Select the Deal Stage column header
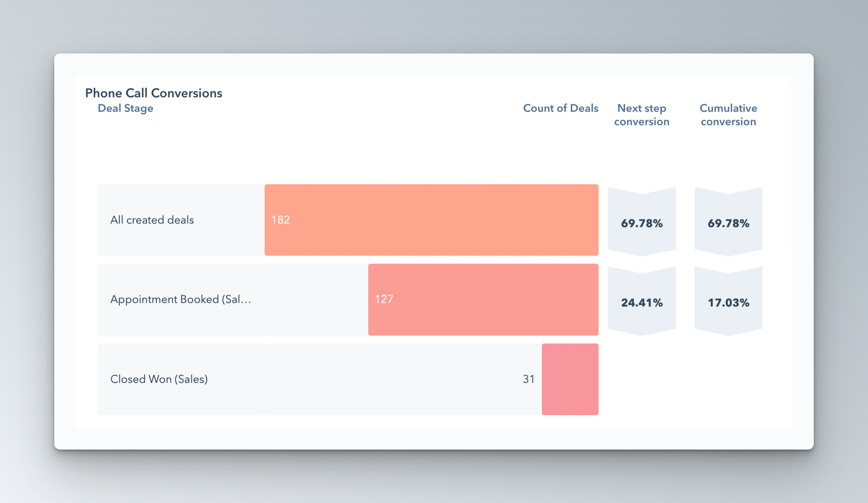This screenshot has width=868, height=503. pos(125,108)
